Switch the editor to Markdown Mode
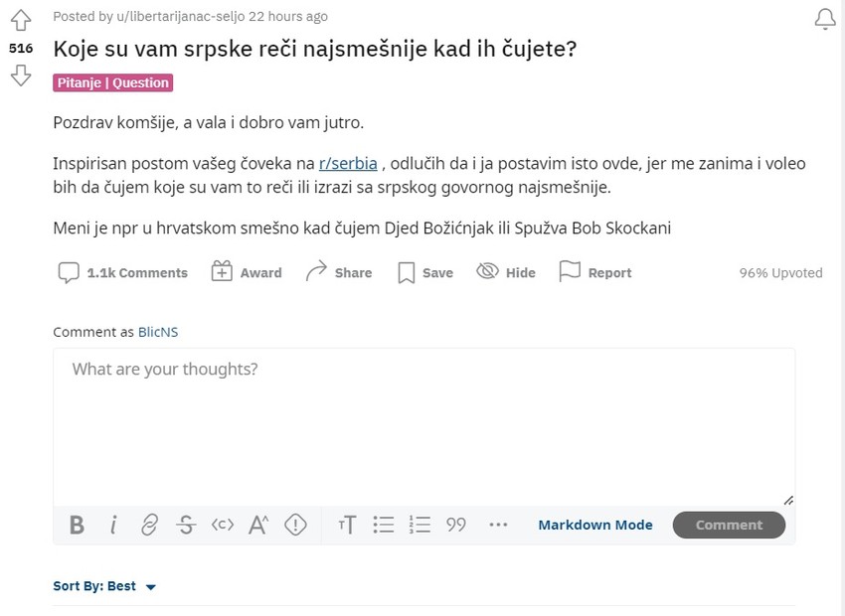 pyautogui.click(x=595, y=525)
